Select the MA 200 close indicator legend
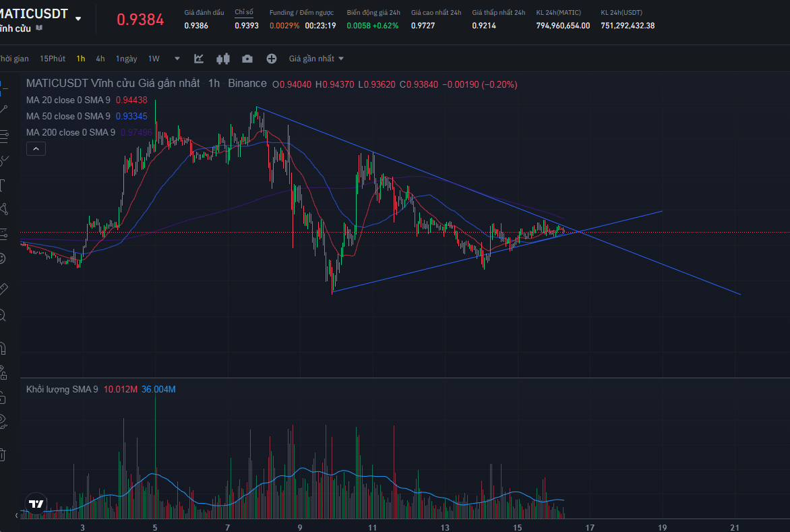This screenshot has width=790, height=532. pos(71,132)
